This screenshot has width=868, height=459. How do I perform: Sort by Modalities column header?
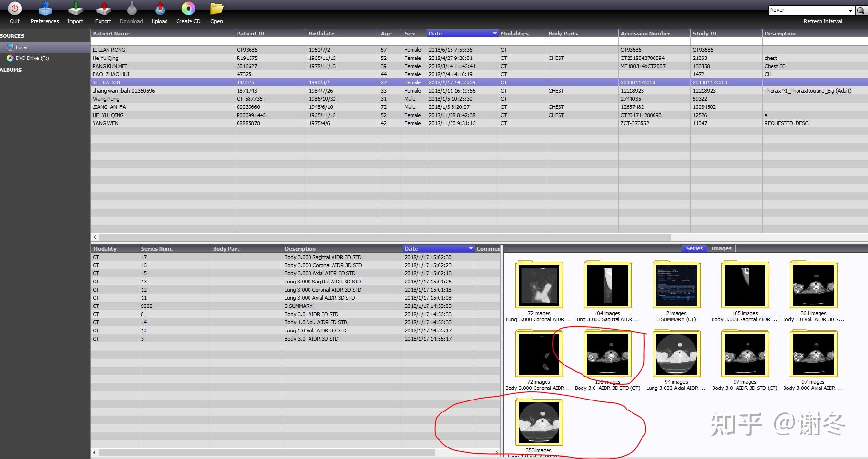point(523,34)
